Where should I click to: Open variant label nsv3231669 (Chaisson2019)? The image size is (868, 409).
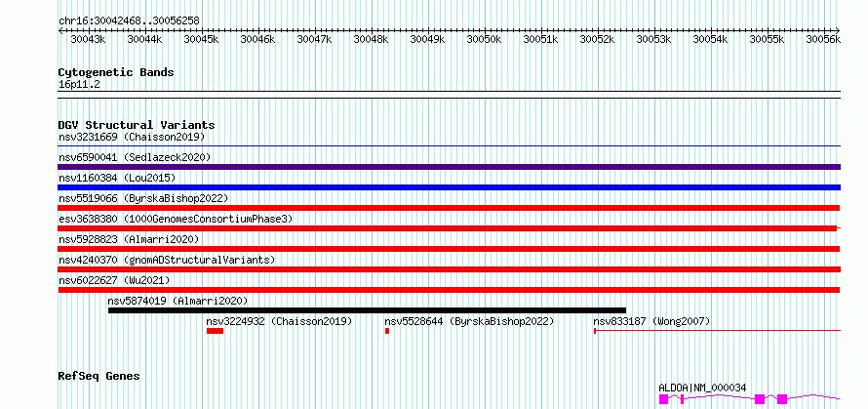tap(132, 137)
